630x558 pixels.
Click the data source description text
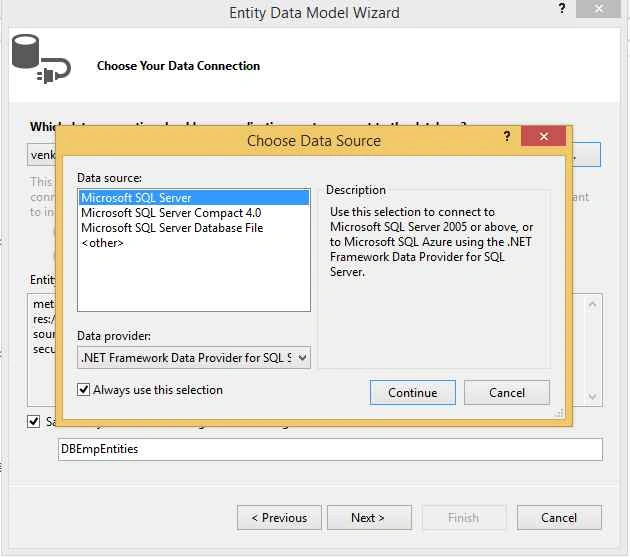tap(432, 242)
